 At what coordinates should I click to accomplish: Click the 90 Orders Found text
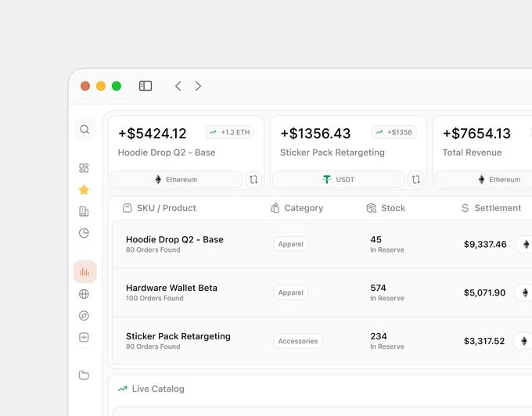pos(153,346)
